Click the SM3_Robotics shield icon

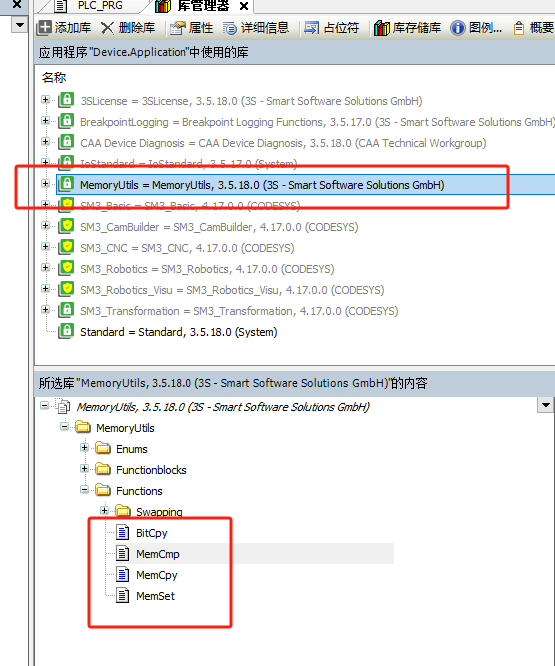pyautogui.click(x=66, y=268)
